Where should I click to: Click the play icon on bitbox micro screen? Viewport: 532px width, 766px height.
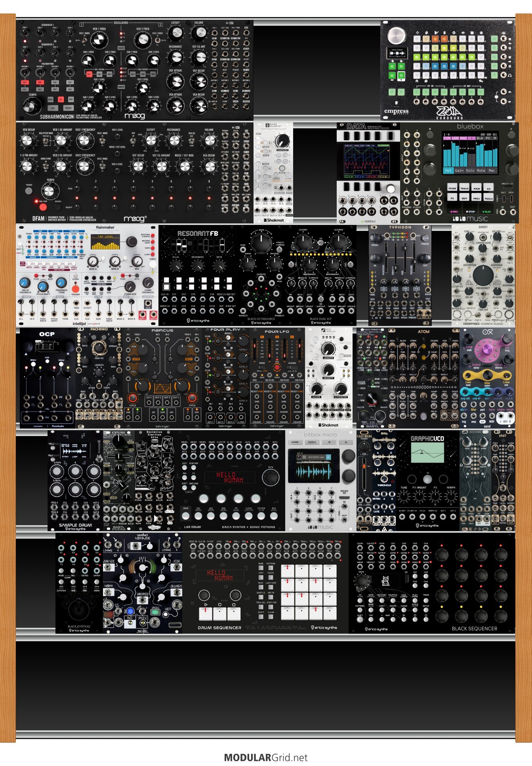point(328,457)
